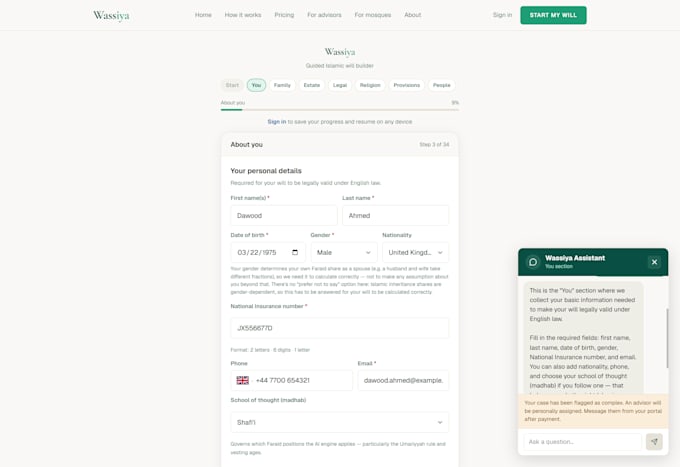Click the First name field with Dawood
Image resolution: width=680 pixels, height=467 pixels.
click(x=284, y=216)
